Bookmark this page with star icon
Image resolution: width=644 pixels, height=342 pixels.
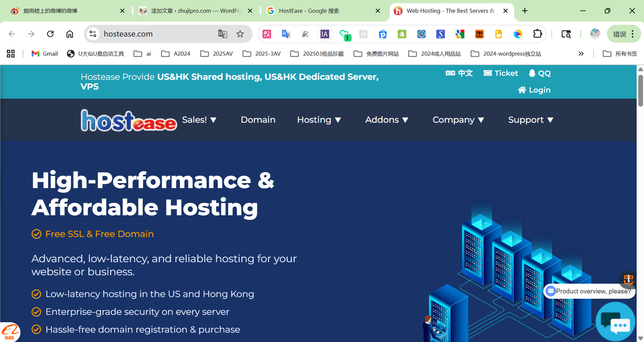tap(240, 34)
